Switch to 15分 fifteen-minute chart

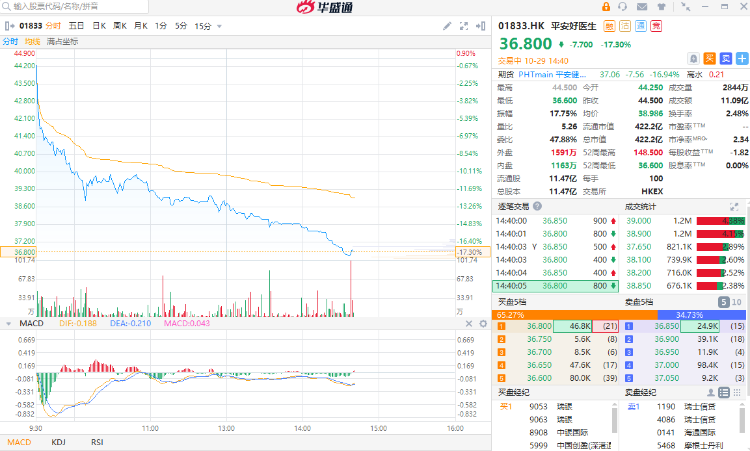pyautogui.click(x=203, y=26)
